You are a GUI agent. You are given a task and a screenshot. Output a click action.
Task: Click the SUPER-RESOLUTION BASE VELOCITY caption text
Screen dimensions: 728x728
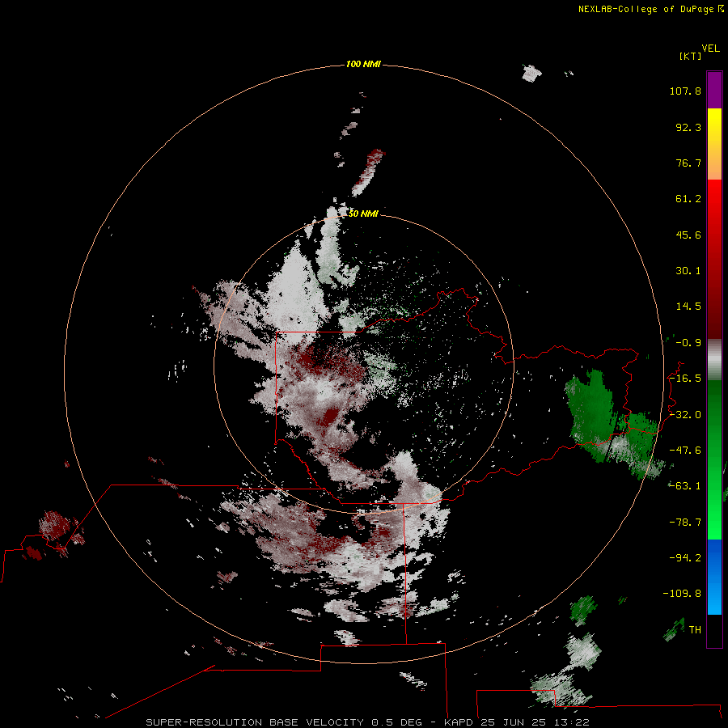(x=255, y=722)
